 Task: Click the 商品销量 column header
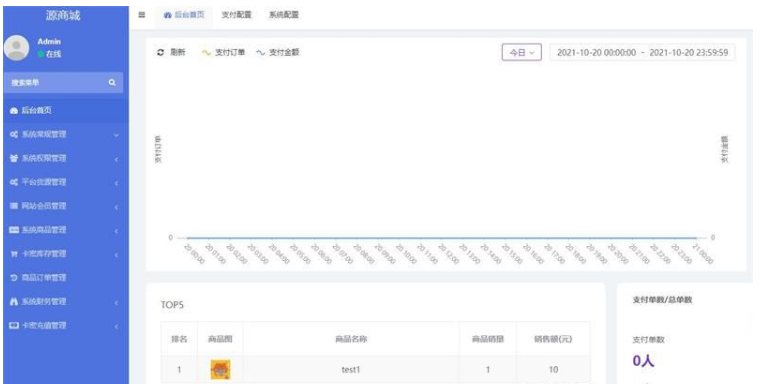(x=488, y=339)
